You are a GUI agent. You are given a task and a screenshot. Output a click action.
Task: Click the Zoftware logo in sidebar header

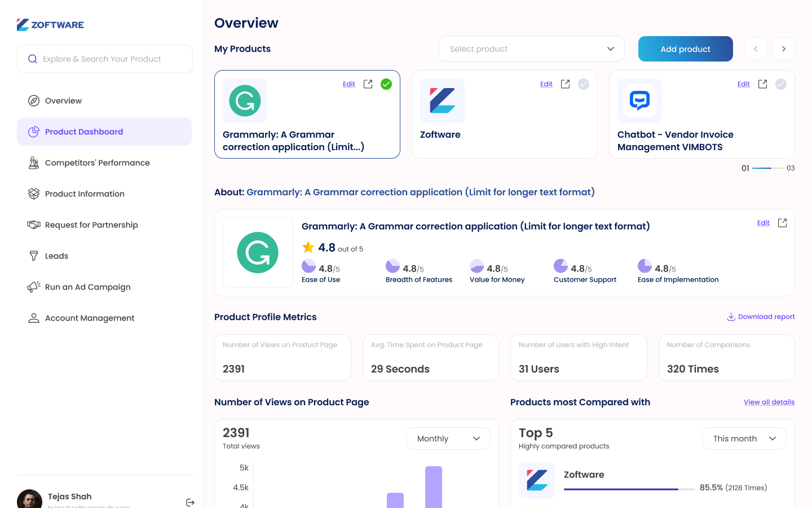[50, 25]
